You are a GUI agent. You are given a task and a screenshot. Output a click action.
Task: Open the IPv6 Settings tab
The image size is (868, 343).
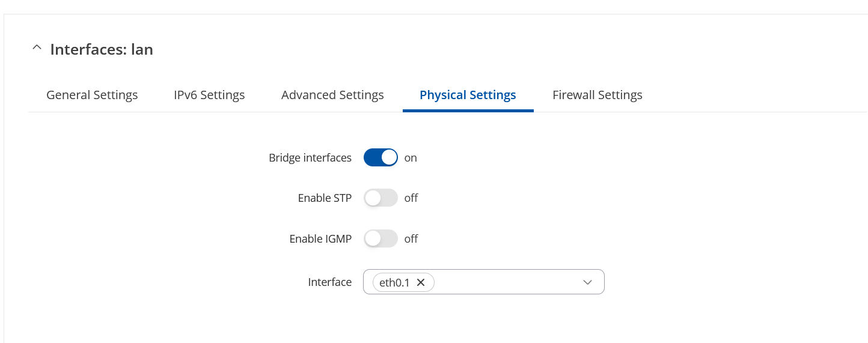209,95
